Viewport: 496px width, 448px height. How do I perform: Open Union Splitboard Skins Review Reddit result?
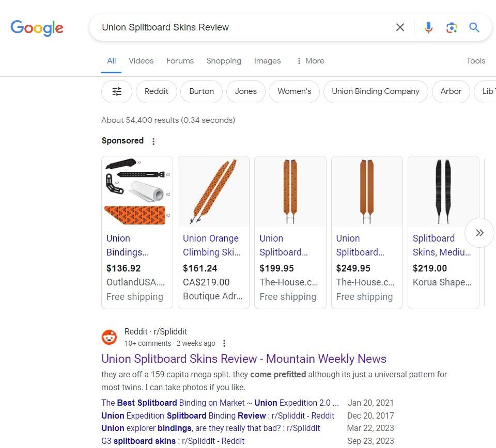coord(244,359)
